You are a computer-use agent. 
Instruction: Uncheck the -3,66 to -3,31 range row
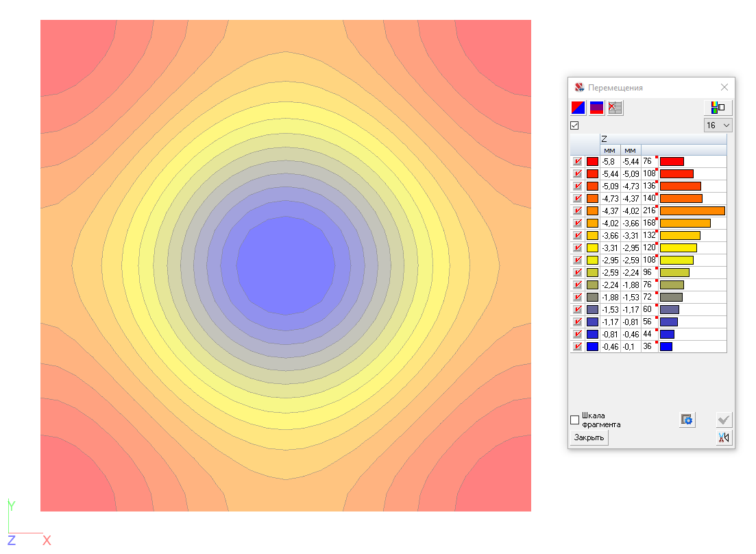pyautogui.click(x=577, y=235)
